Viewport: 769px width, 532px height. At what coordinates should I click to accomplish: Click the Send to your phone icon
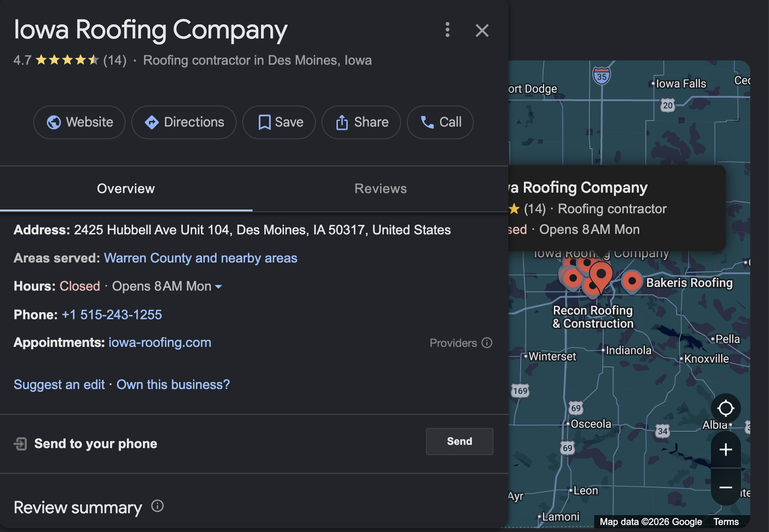click(19, 443)
